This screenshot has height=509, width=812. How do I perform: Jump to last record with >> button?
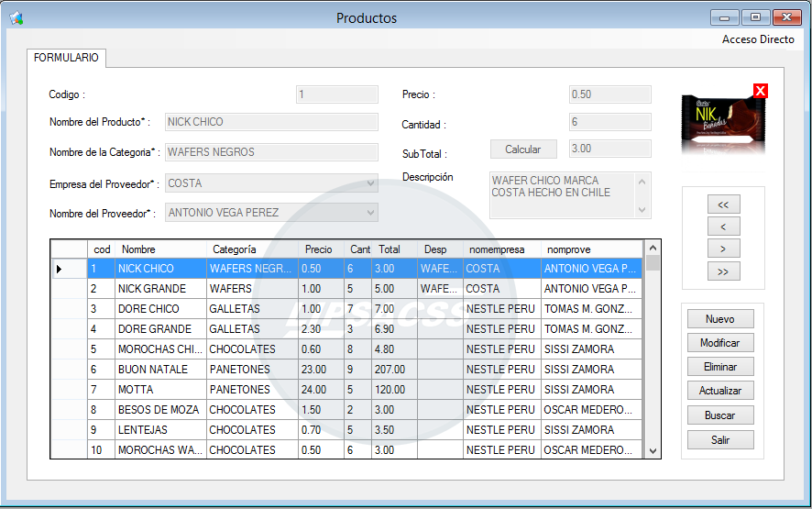[x=723, y=271]
